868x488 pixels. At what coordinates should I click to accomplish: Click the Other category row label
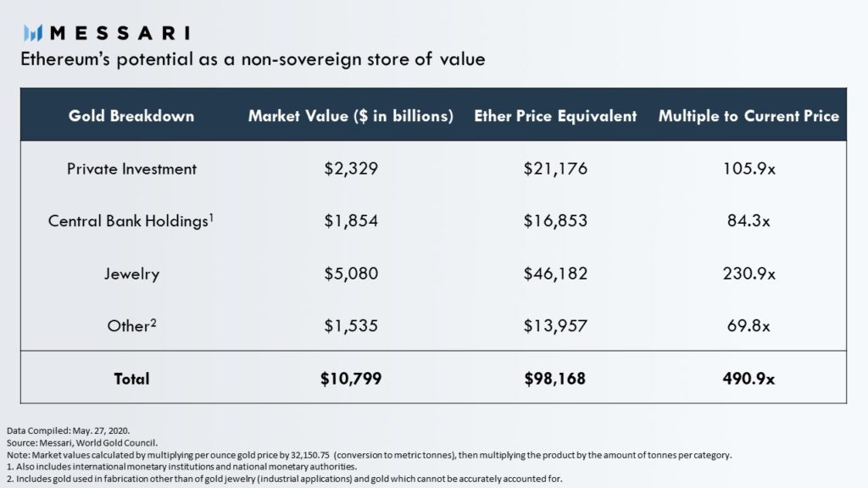[131, 325]
